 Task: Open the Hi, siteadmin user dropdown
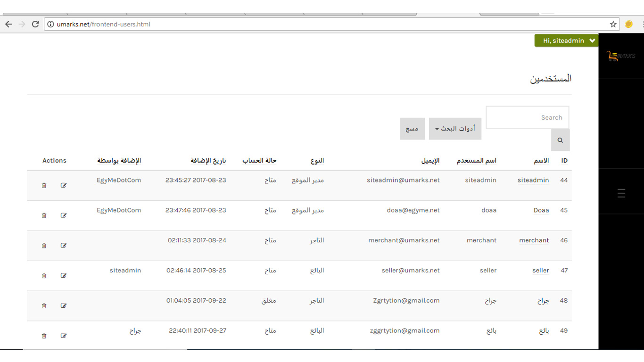[x=566, y=41]
